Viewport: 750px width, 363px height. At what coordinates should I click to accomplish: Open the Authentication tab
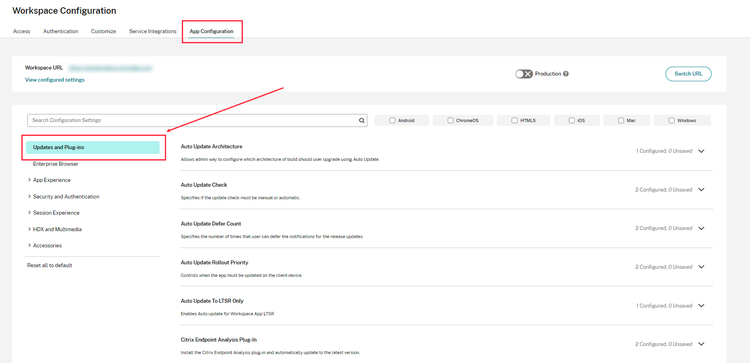[x=61, y=31]
